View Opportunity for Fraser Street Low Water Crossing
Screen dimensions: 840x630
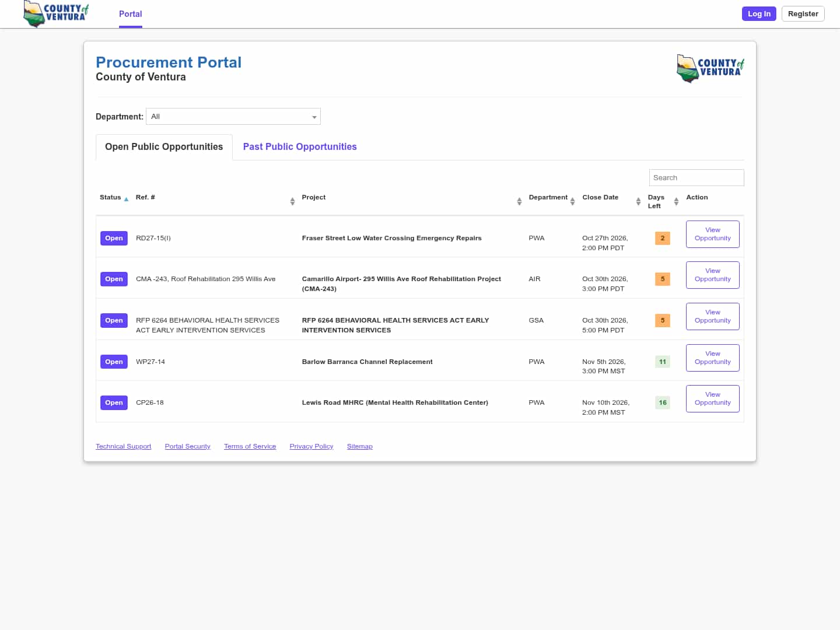coord(713,234)
